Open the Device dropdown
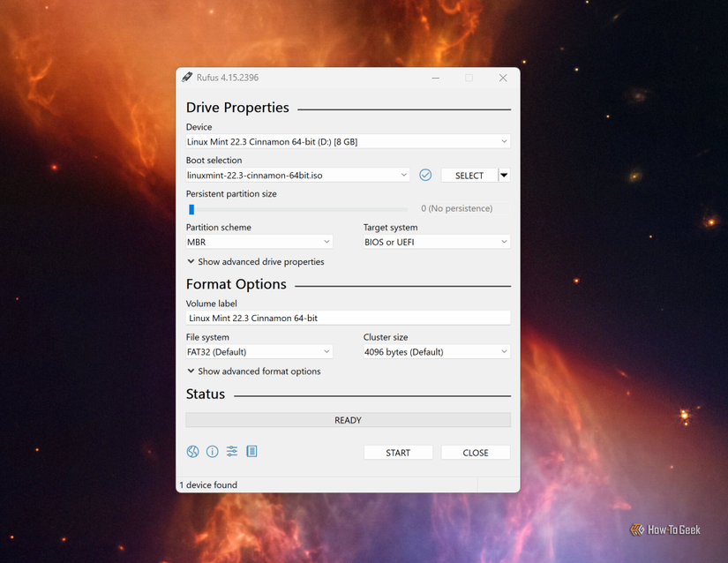 pyautogui.click(x=348, y=141)
